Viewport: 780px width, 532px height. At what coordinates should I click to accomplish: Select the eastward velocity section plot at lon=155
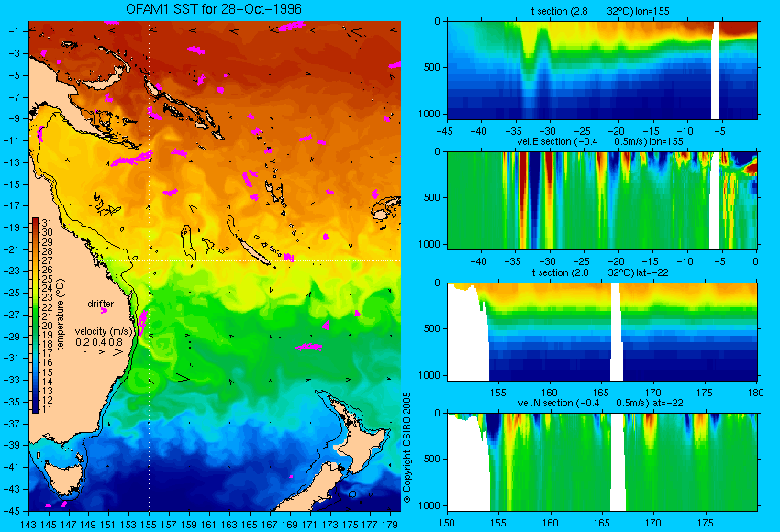602,200
